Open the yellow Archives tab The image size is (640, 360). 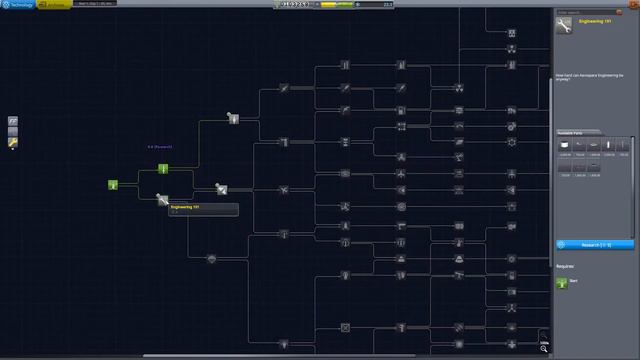54,4
